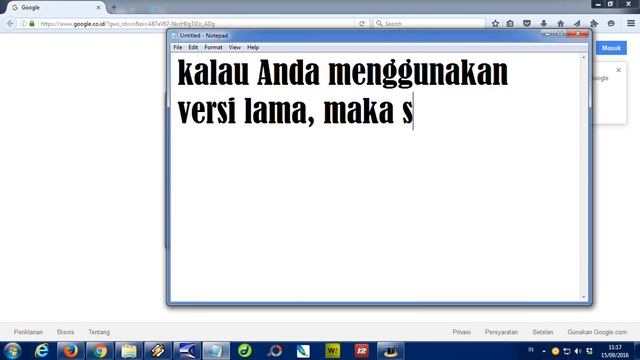
Task: Open the Tentang footer link
Action: coord(99,332)
